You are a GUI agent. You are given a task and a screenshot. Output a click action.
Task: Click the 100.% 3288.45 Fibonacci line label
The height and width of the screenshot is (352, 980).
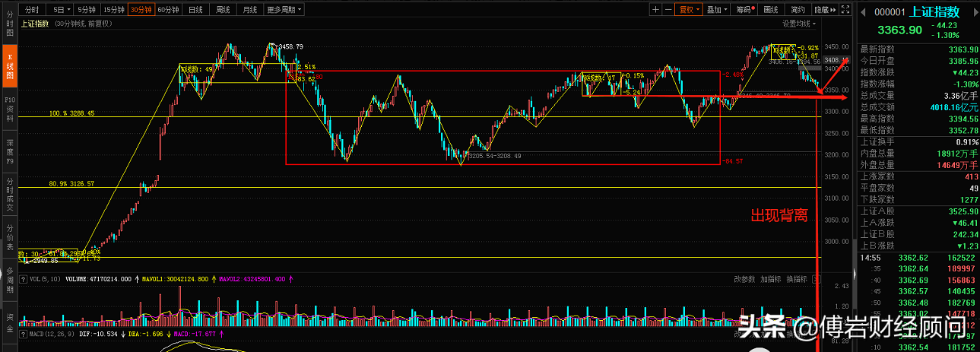click(x=72, y=113)
